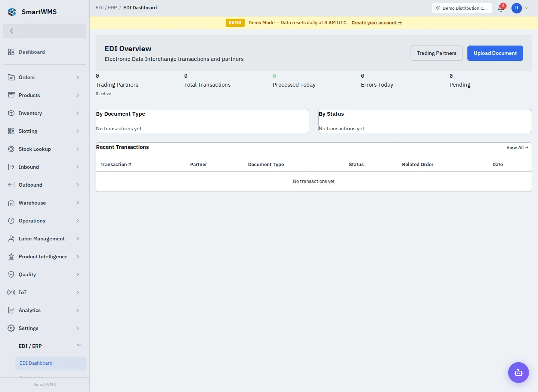Click the Total Transactions stat
538x392 pixels.
tap(207, 85)
